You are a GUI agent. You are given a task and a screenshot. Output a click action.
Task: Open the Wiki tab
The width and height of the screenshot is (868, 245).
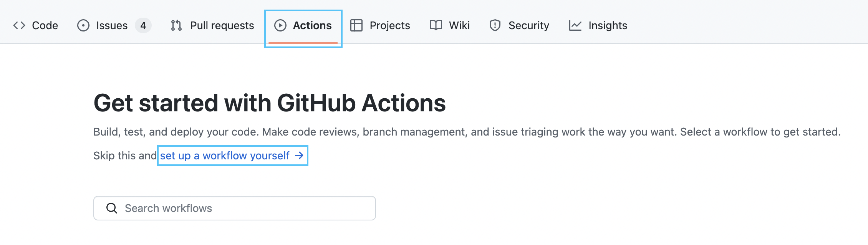click(450, 25)
